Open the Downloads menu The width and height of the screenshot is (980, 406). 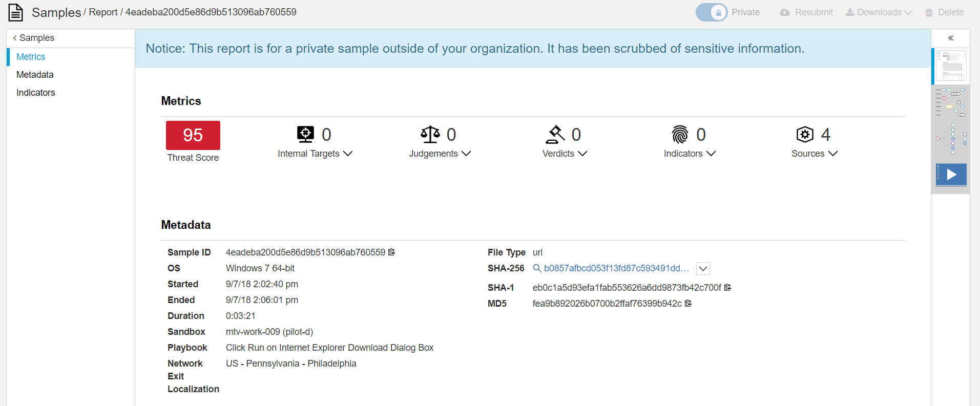[x=879, y=12]
